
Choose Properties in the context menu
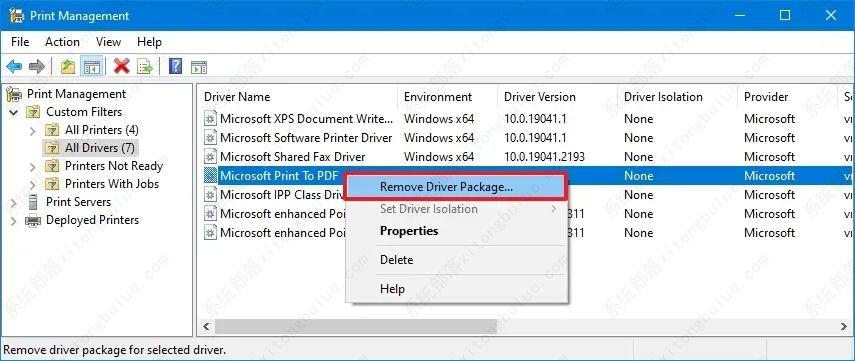click(456, 231)
